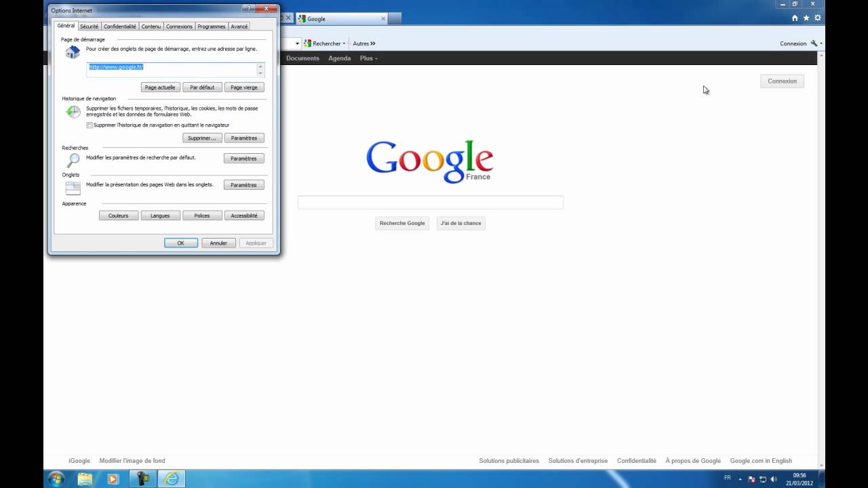Image resolution: width=868 pixels, height=488 pixels.
Task: Switch to the Confidentialité tab
Action: point(120,26)
